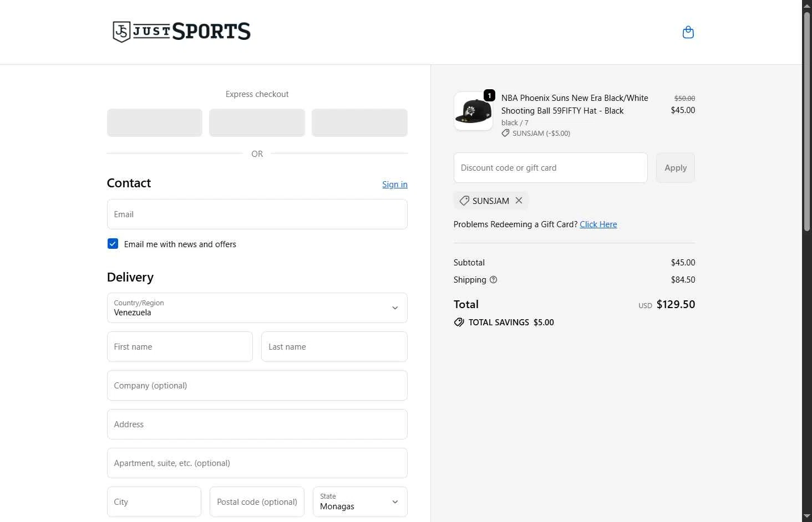Screen dimensions: 812x522
Task: Click the middle express checkout button
Action: coord(257,123)
